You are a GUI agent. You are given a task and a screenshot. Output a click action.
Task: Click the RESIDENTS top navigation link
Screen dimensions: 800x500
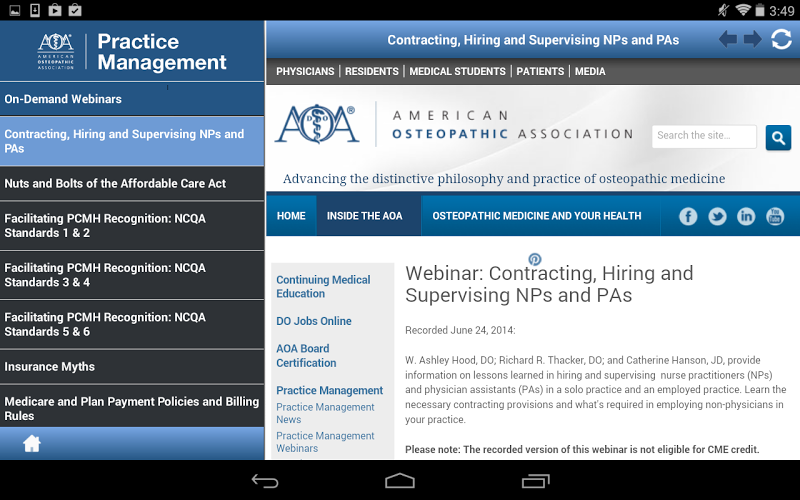[x=371, y=71]
